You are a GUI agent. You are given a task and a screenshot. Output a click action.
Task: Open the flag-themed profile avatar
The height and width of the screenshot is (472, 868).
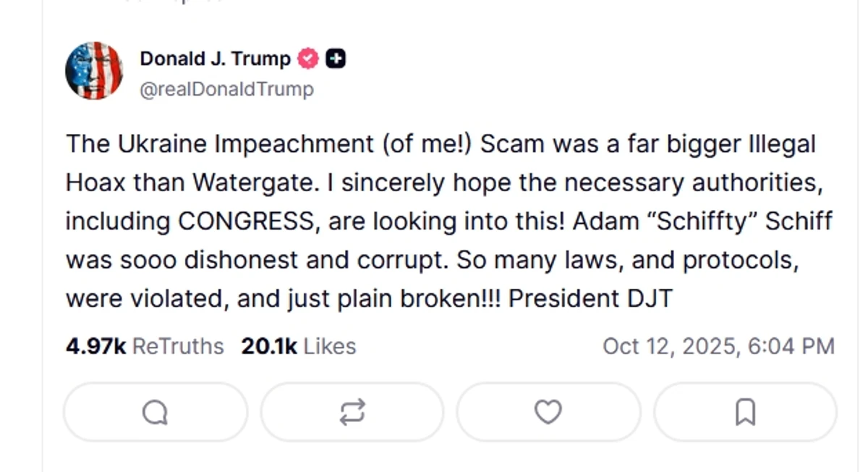(x=94, y=70)
